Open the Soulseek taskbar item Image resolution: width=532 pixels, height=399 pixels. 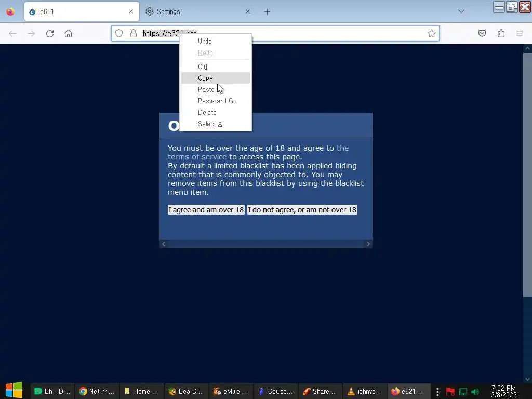[x=275, y=391]
